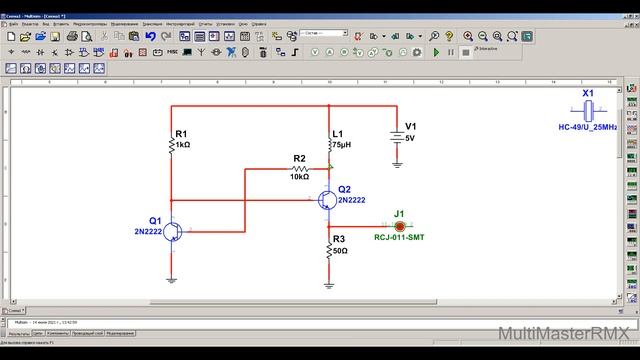This screenshot has width=640, height=360.
Task: Stop the simulation
Action: 466,52
